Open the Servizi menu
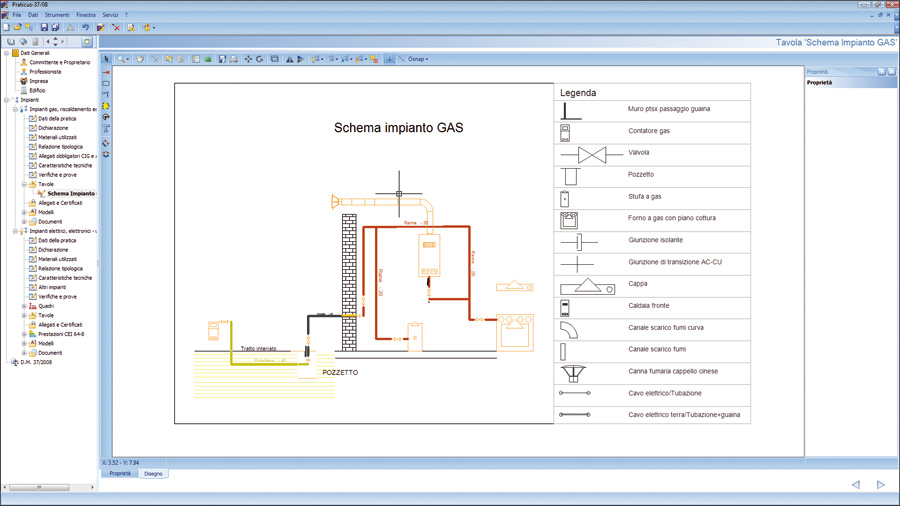This screenshot has width=900, height=506. pyautogui.click(x=110, y=15)
